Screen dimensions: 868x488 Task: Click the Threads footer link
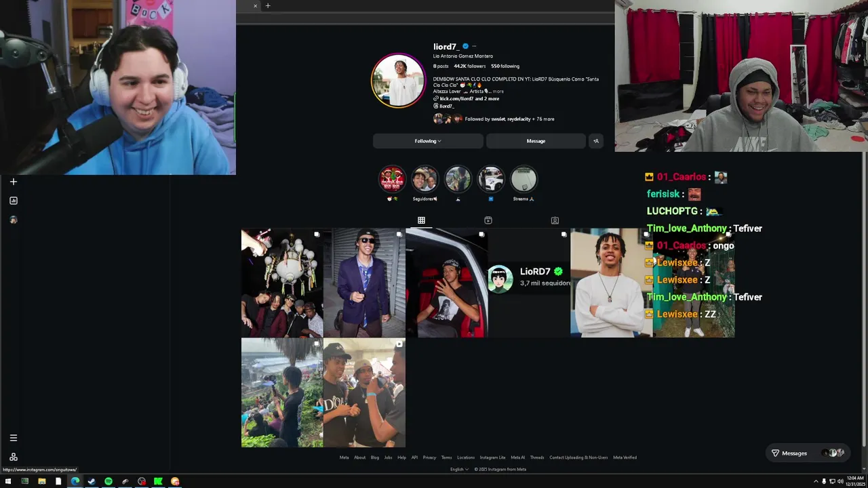pyautogui.click(x=537, y=457)
